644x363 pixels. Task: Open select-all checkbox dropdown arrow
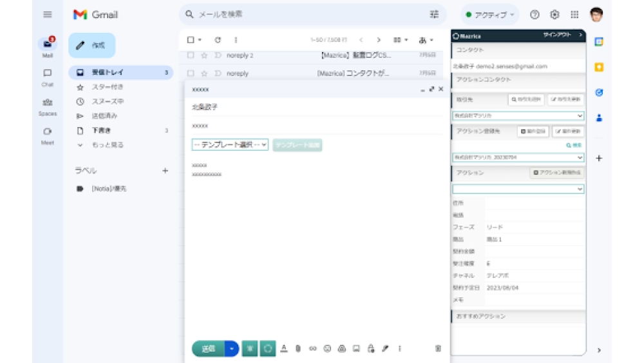200,40
